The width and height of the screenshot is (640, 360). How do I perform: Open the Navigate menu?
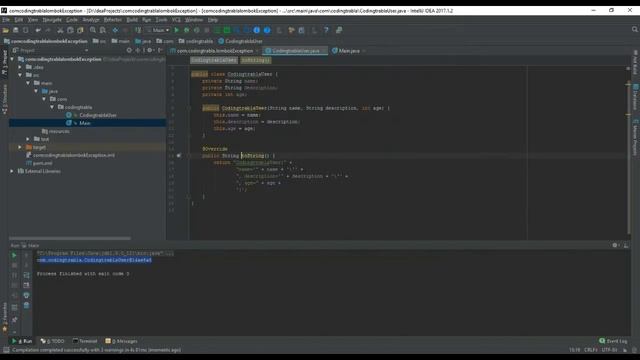(52, 20)
